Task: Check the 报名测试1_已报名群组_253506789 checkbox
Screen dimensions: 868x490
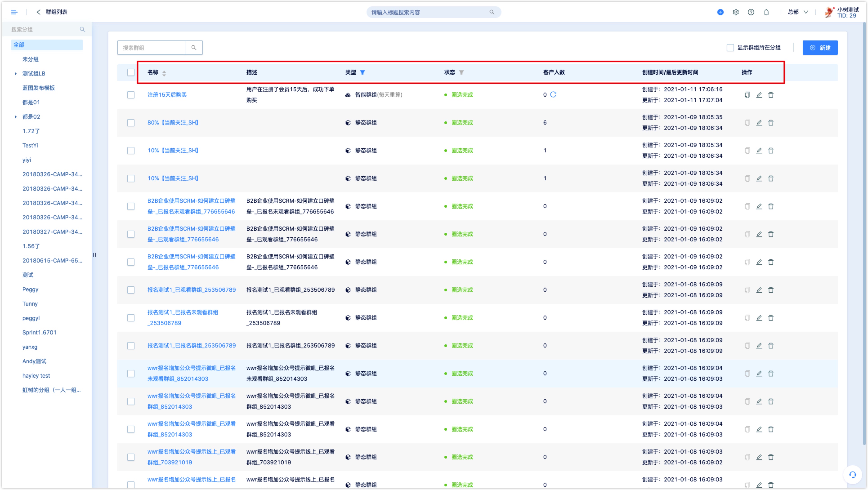Action: tap(131, 346)
